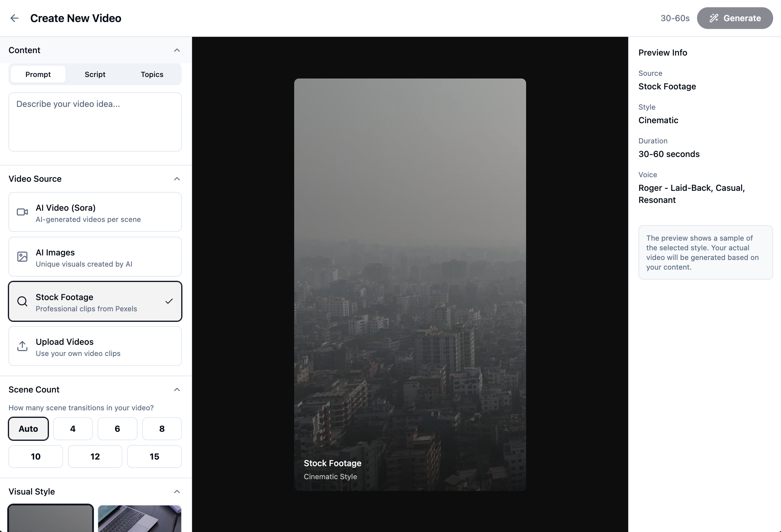This screenshot has width=781, height=532.
Task: Click the magic wand icon on Generate
Action: pyautogui.click(x=714, y=18)
